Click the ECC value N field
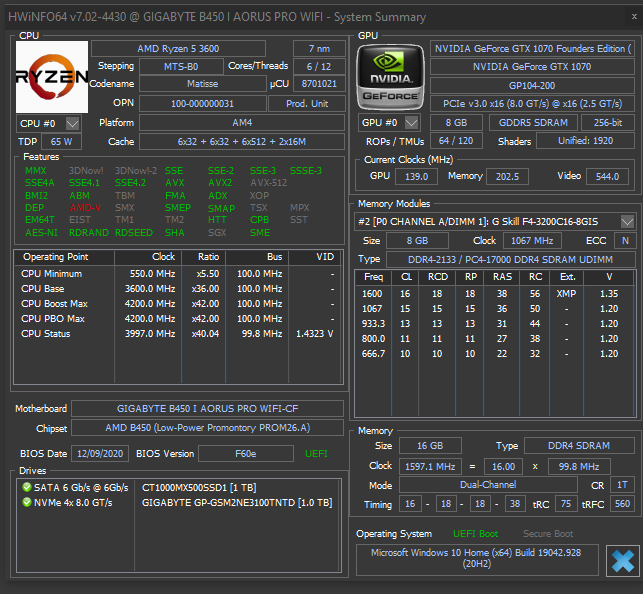643x594 pixels. pos(625,241)
